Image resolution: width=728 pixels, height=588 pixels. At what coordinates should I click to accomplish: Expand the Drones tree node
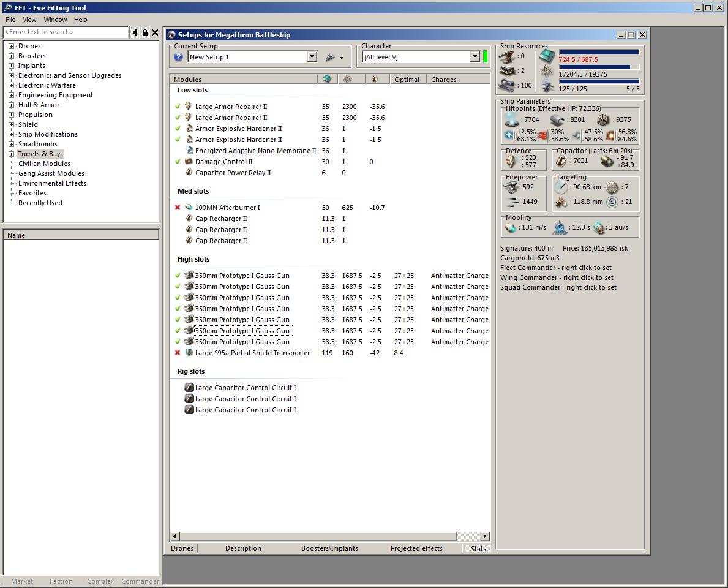point(11,46)
